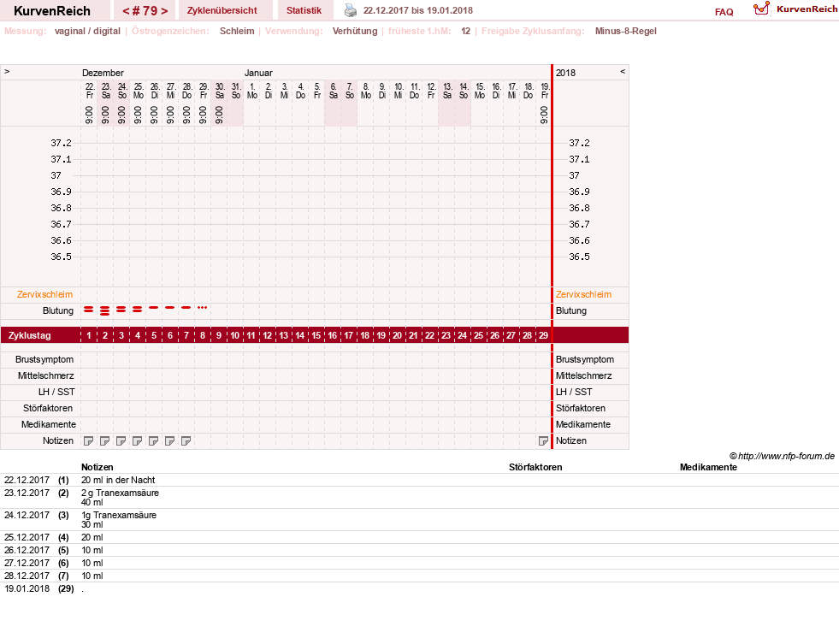Click the 19.01.2018 note date
The width and height of the screenshot is (839, 644).
tap(27, 589)
